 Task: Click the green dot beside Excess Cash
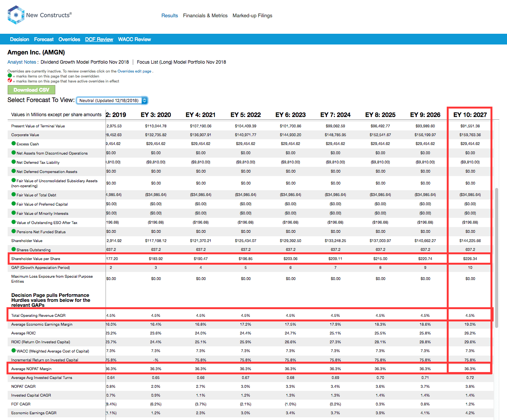pos(13,143)
